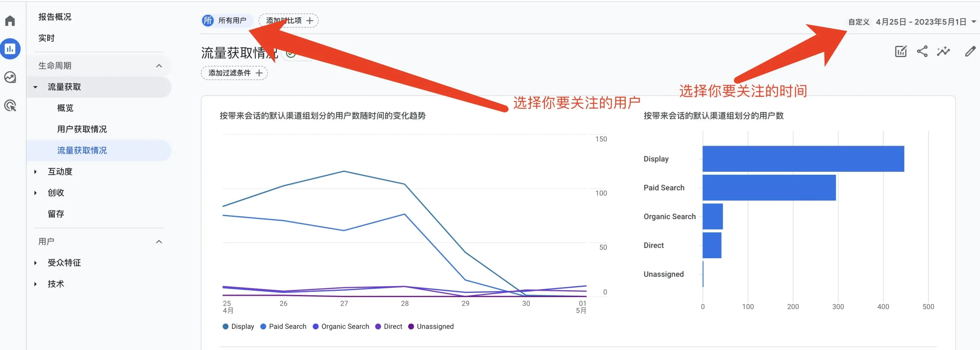The height and width of the screenshot is (350, 980).
Task: Click the 4月25日 - 2023年5月1日 date range
Action: pyautogui.click(x=921, y=22)
